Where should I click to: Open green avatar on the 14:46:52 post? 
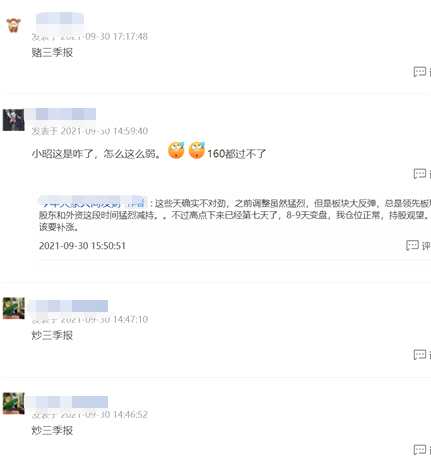[x=14, y=403]
